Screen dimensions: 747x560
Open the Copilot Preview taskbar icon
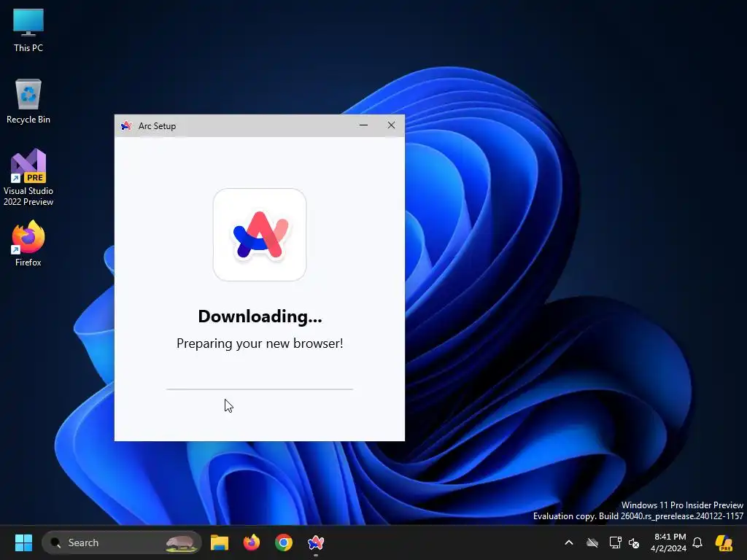(724, 542)
